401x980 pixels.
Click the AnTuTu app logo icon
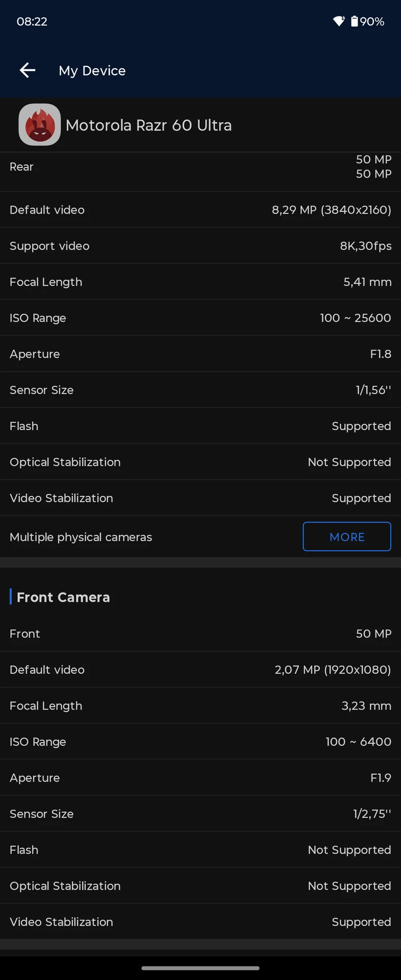click(x=40, y=125)
